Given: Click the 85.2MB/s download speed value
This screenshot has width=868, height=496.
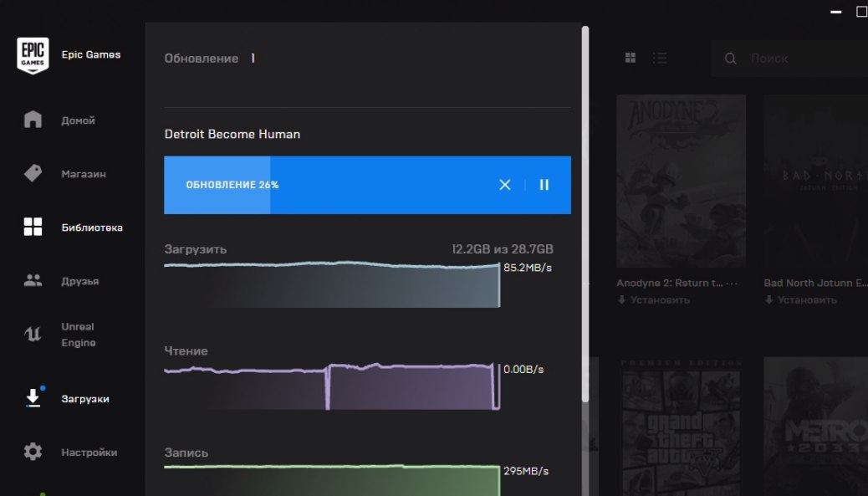Looking at the screenshot, I should (x=528, y=268).
